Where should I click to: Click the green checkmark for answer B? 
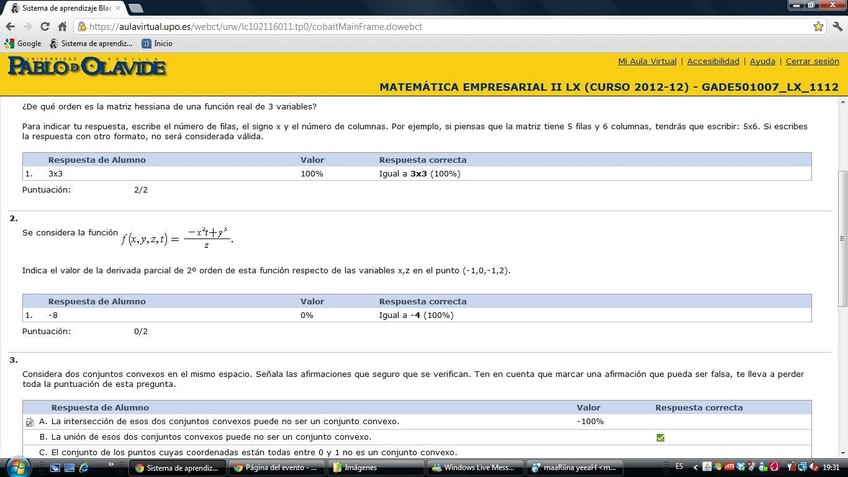(660, 437)
